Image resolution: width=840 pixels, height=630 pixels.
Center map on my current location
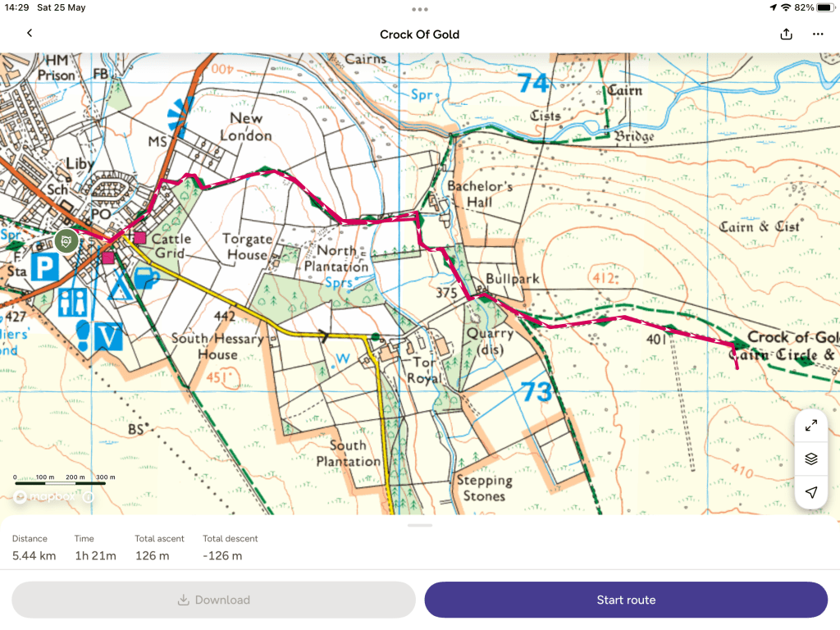(811, 492)
